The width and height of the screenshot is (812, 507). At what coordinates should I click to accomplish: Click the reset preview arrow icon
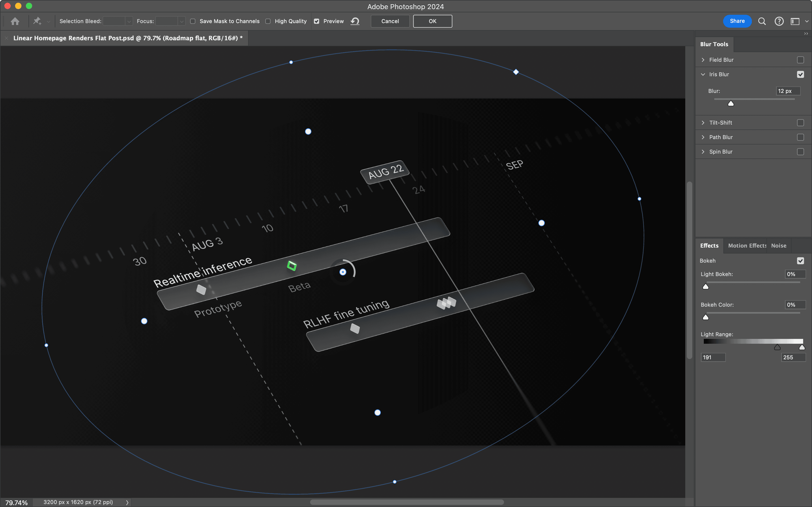[355, 21]
